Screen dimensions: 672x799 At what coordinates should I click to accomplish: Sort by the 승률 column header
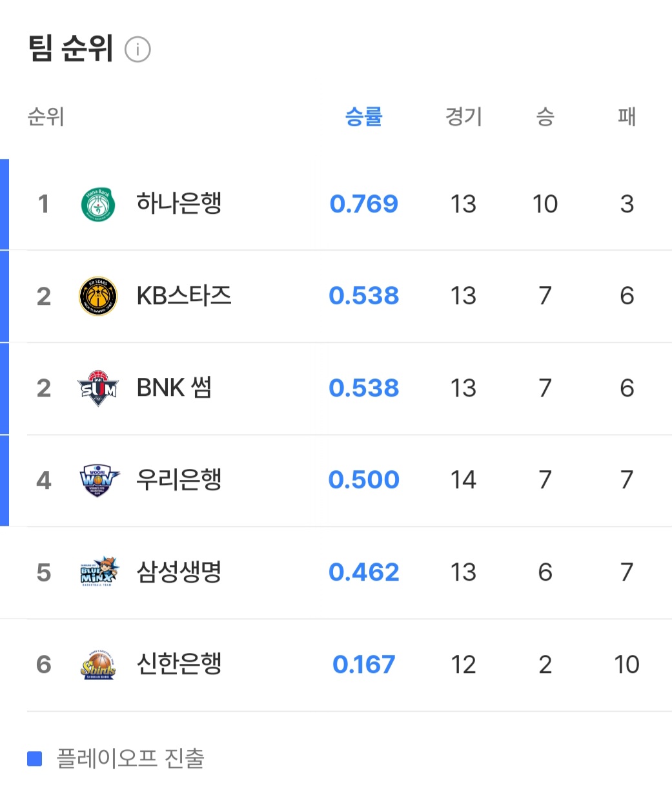363,117
